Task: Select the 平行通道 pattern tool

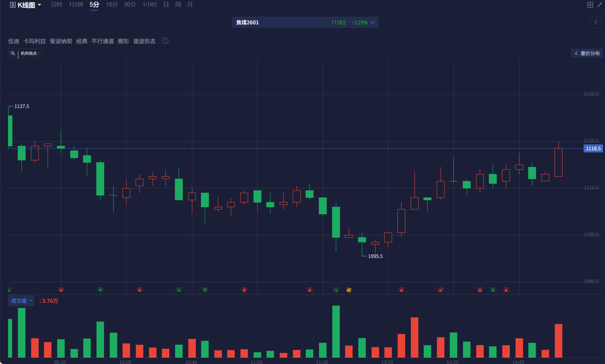Action: (103, 41)
